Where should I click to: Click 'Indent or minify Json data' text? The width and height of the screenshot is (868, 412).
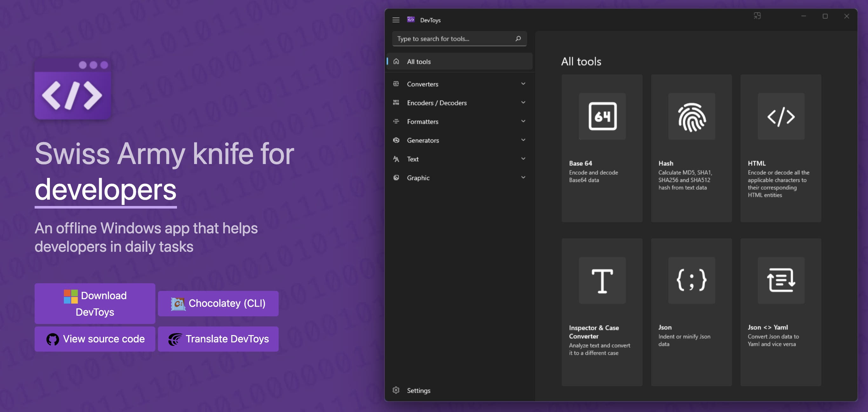[x=684, y=340]
